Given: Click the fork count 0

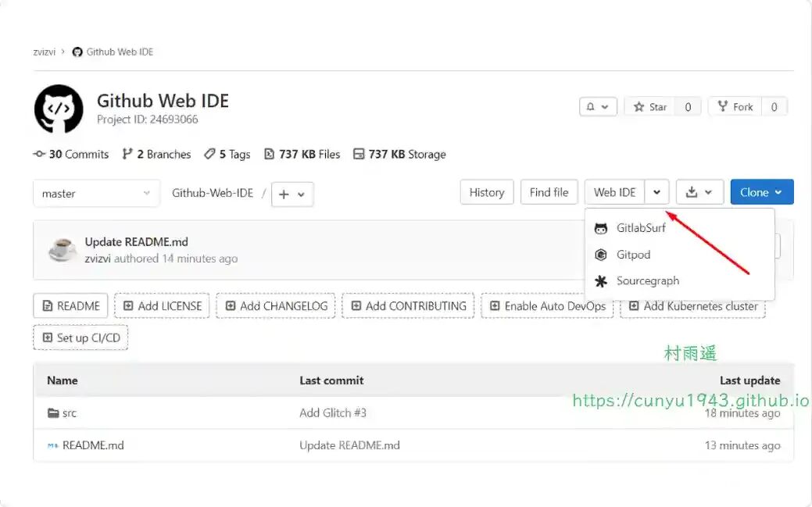Looking at the screenshot, I should click(774, 107).
